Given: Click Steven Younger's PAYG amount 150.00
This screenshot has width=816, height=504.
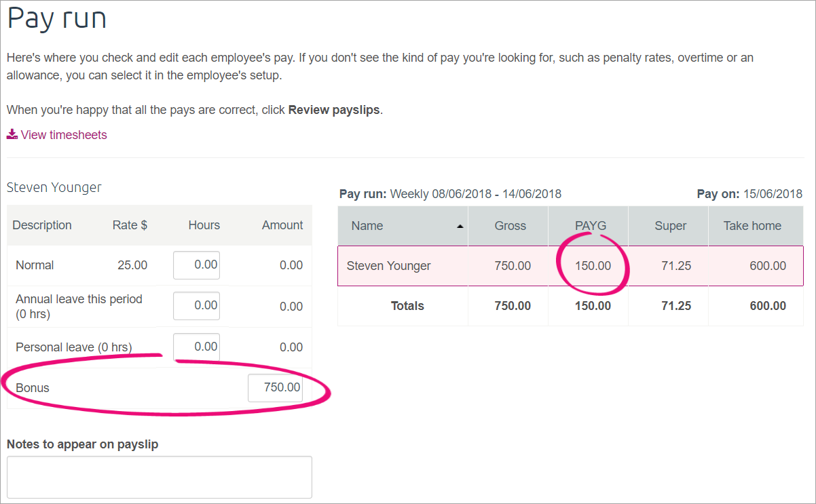Looking at the screenshot, I should [593, 266].
